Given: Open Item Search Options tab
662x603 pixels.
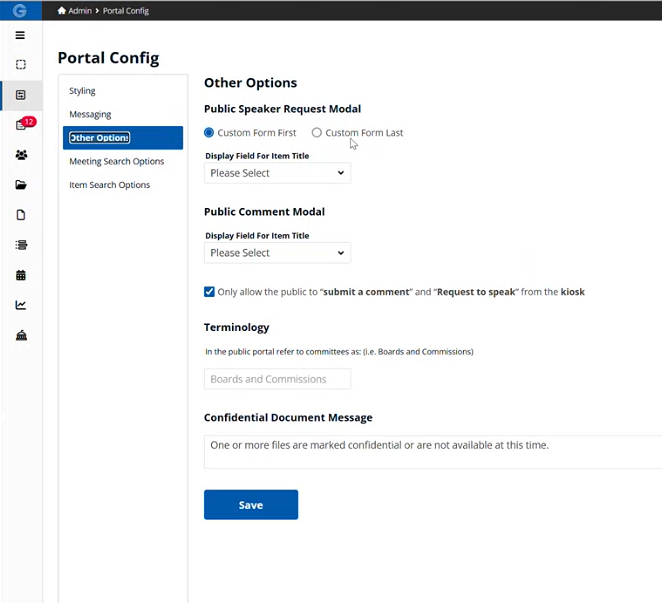Looking at the screenshot, I should coord(109,185).
